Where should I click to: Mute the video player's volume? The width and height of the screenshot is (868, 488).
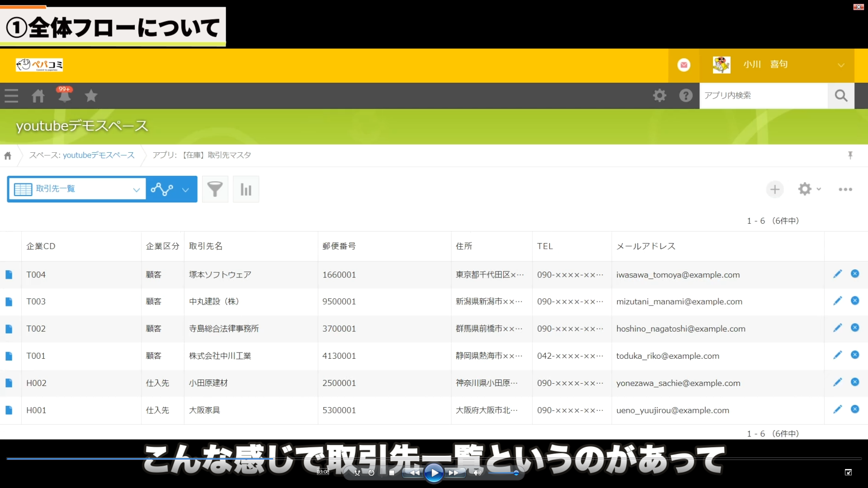[x=477, y=473]
